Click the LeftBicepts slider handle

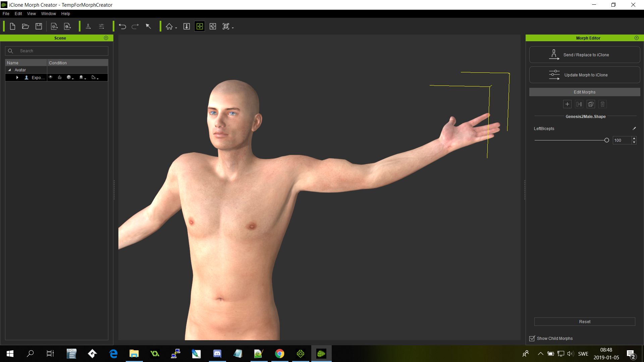[x=606, y=140]
